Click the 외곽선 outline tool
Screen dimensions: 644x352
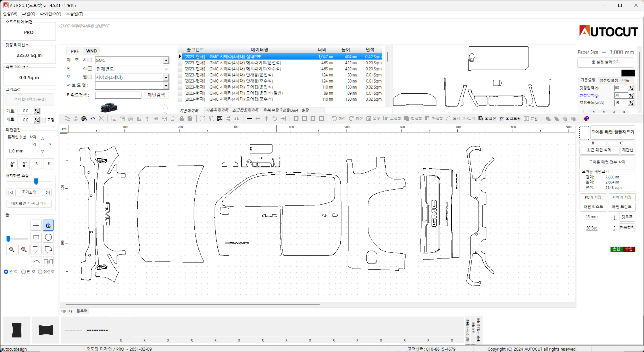tap(487, 119)
